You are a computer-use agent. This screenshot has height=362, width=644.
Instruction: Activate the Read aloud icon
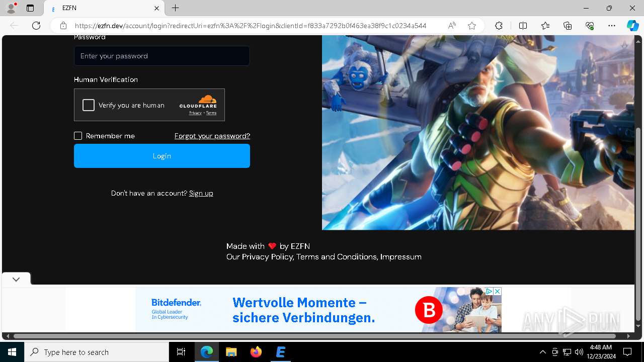coord(452,26)
